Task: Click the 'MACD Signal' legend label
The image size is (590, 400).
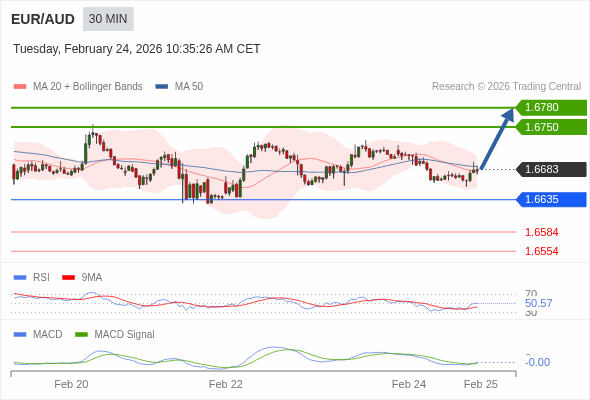Action: click(125, 335)
